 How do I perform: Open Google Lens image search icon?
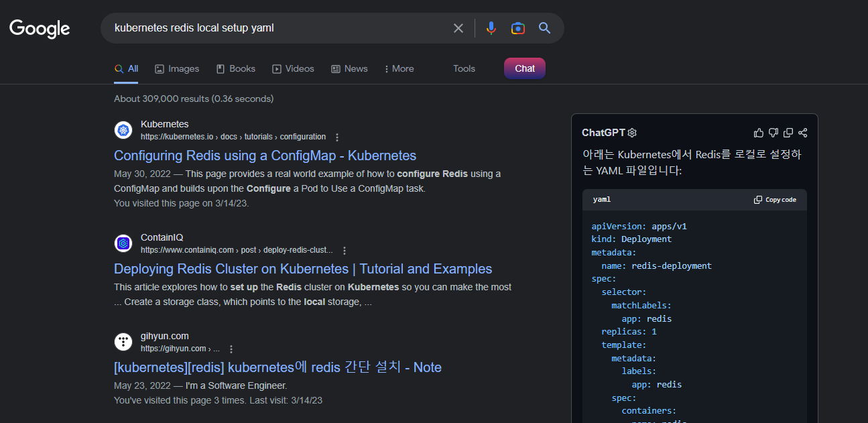coord(517,28)
